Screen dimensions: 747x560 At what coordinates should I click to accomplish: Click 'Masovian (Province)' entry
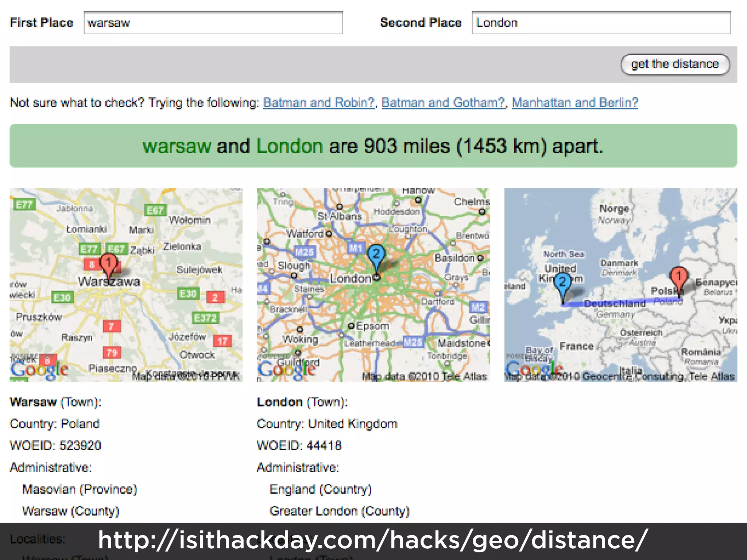(80, 489)
